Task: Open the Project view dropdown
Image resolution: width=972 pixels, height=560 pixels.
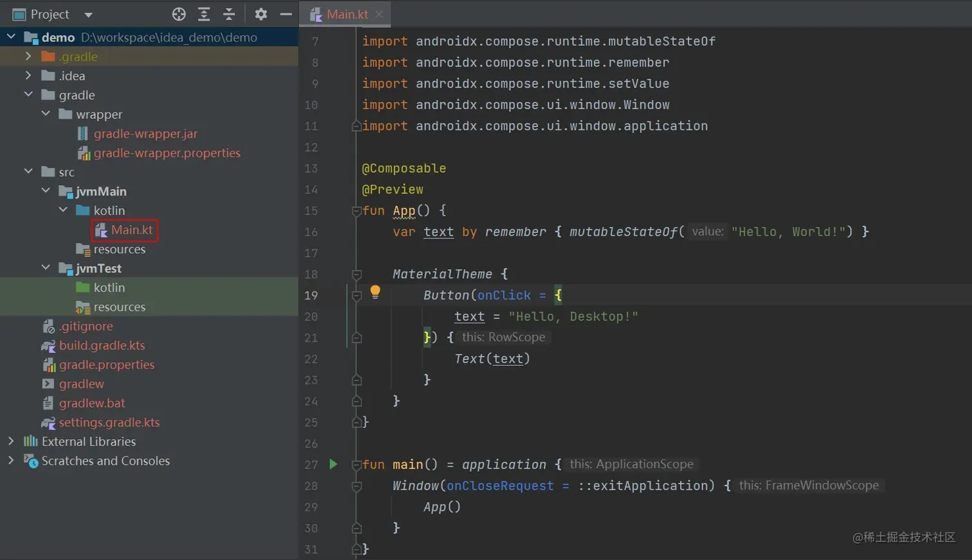Action: 89,14
